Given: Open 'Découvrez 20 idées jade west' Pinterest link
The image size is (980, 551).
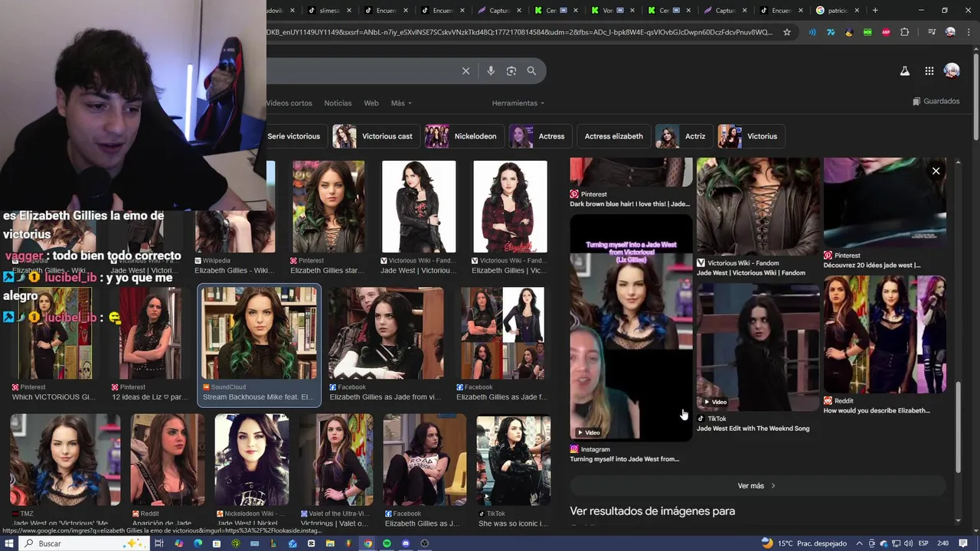Looking at the screenshot, I should click(872, 266).
